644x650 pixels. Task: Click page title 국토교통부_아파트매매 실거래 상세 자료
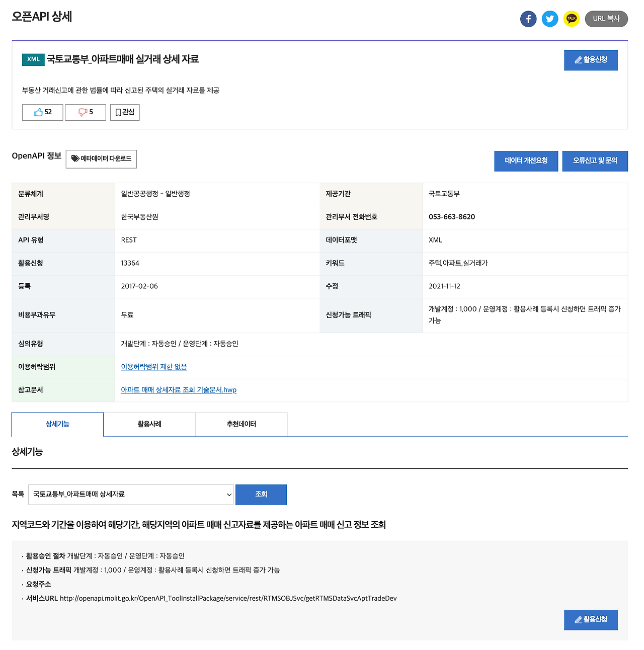point(123,59)
